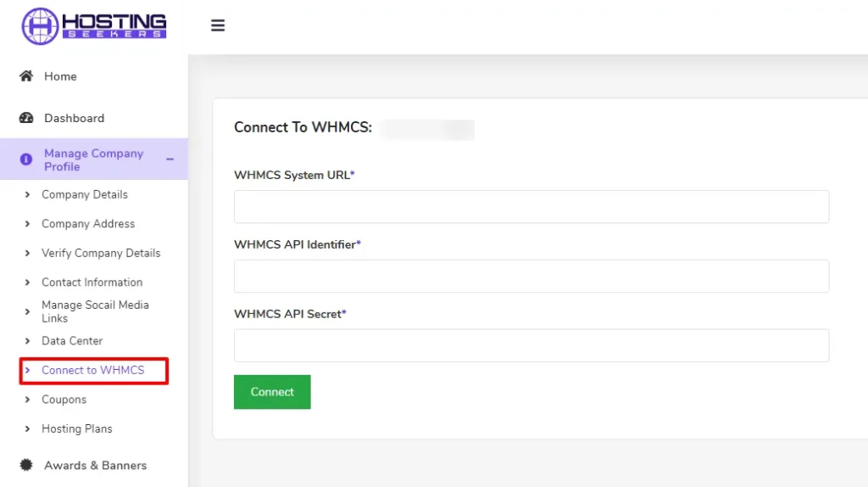Click the 'WHMCS API Secret' label
The width and height of the screenshot is (868, 487).
pyautogui.click(x=288, y=314)
